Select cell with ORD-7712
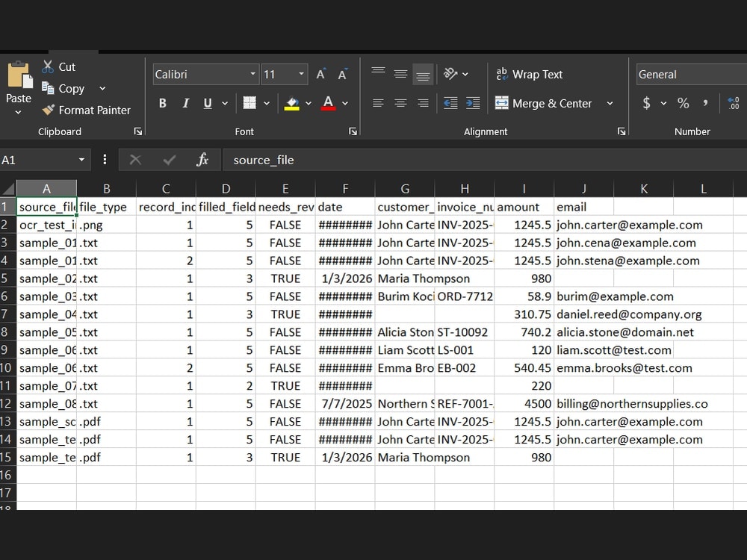 [x=465, y=296]
